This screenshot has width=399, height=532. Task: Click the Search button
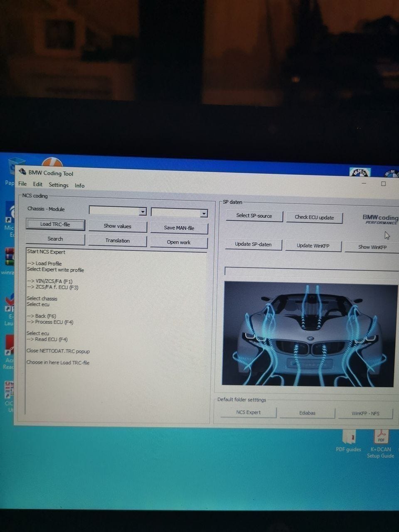pyautogui.click(x=55, y=239)
